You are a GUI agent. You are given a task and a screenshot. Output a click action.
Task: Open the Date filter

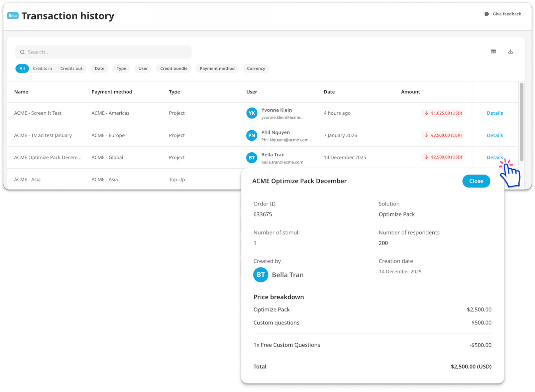pyautogui.click(x=100, y=69)
